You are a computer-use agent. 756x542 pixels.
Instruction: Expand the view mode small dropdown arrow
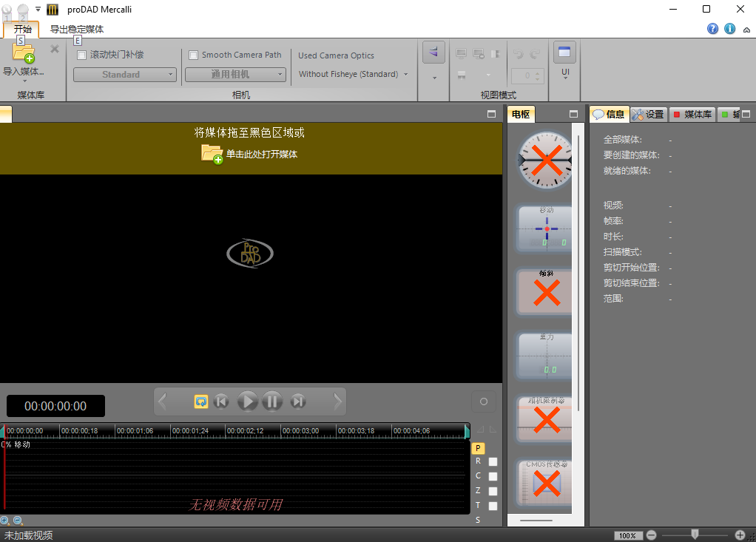tap(488, 75)
